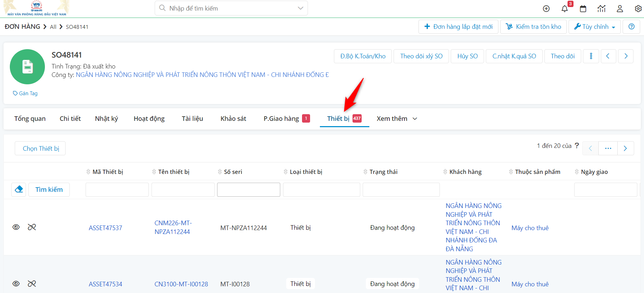Click the company logo at top left
644x293 pixels.
(x=37, y=8)
